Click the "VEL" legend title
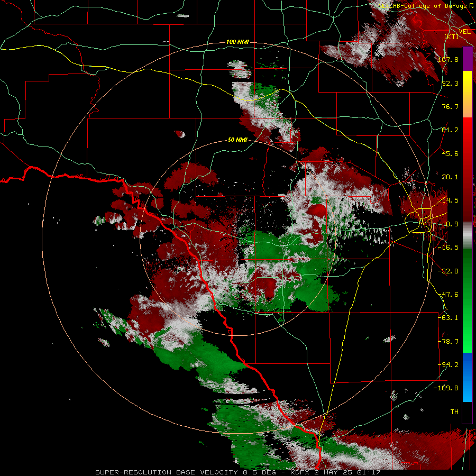Image resolution: width=476 pixels, height=476 pixels. coord(465,32)
